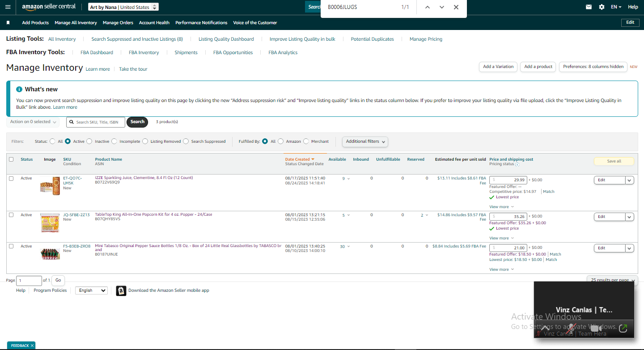Image resolution: width=644 pixels, height=350 pixels.
Task: Go to previous find-bar match
Action: [x=428, y=7]
